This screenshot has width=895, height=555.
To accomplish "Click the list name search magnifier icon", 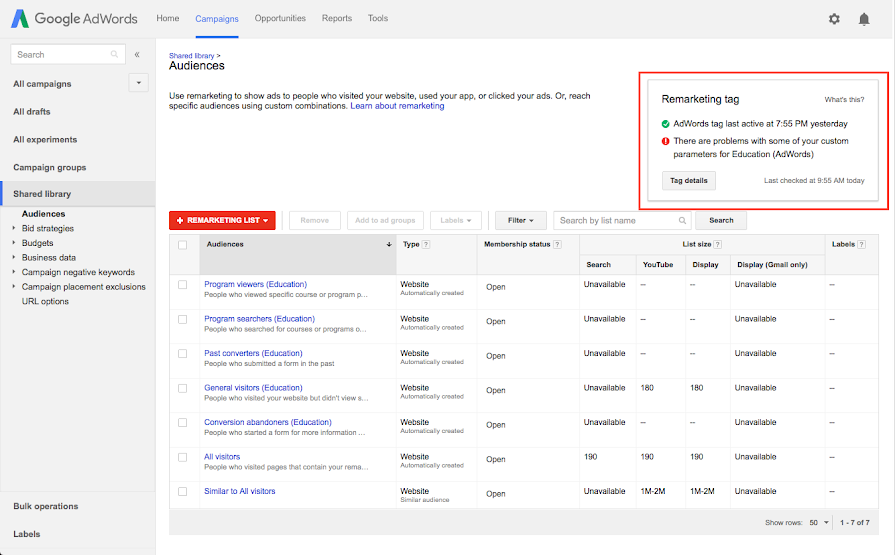I will tap(682, 220).
